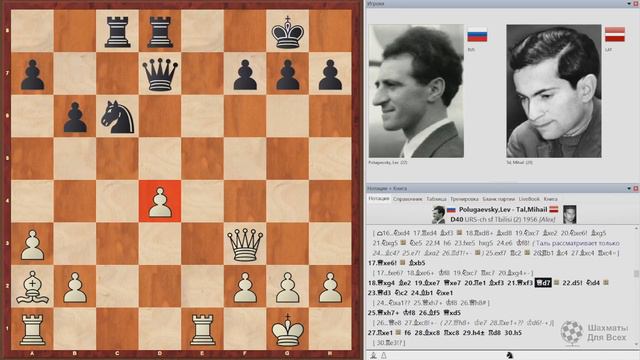Jump to move 30.h5 in notation

pyautogui.click(x=513, y=333)
